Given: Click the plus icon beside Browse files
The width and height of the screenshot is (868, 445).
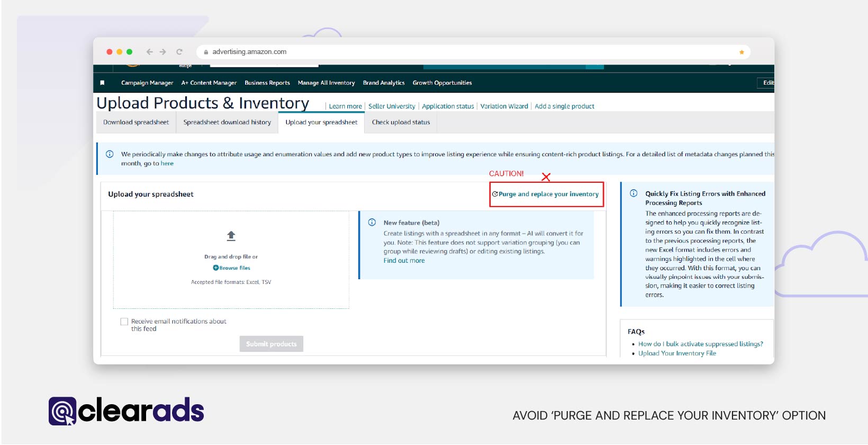Looking at the screenshot, I should pos(215,268).
